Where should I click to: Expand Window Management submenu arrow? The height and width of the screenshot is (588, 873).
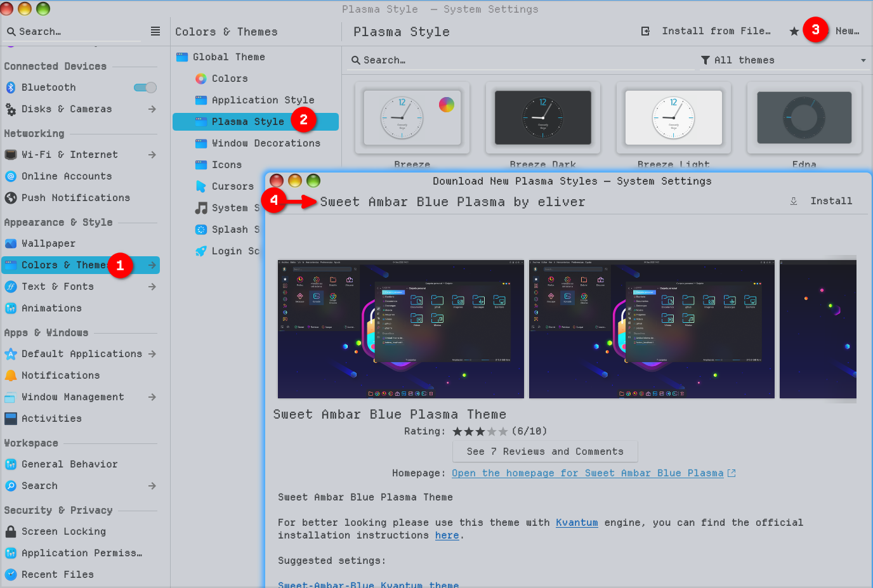pos(152,397)
